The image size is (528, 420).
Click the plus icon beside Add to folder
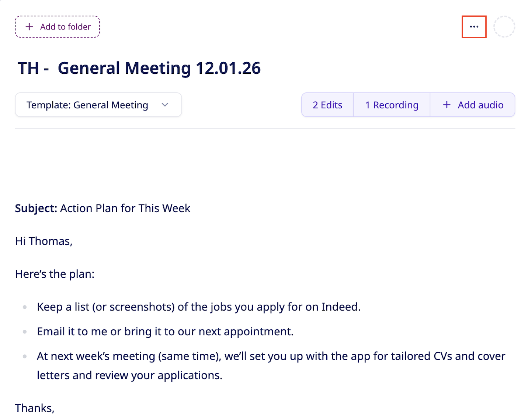(29, 27)
